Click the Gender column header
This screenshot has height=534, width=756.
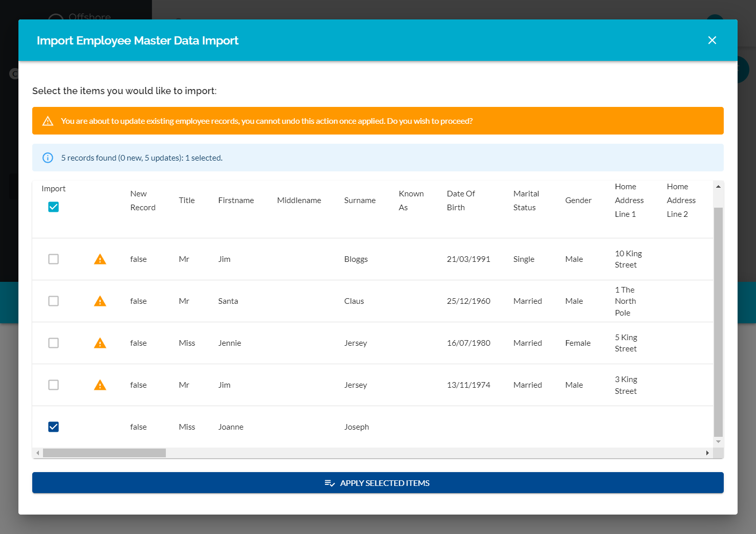[578, 201]
